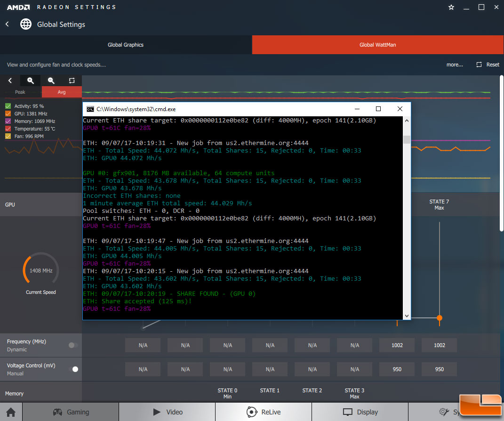
Task: Reset the graph view icon
Action: click(72, 81)
